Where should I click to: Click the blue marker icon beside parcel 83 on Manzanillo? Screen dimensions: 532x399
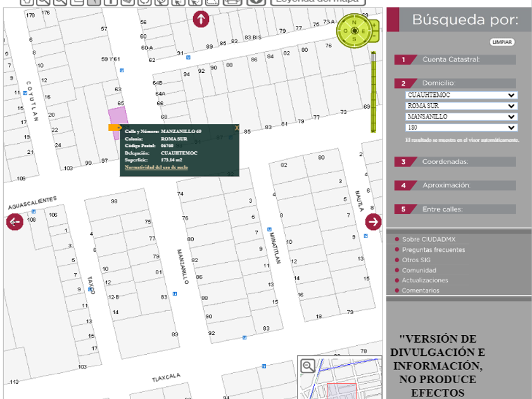(175, 294)
